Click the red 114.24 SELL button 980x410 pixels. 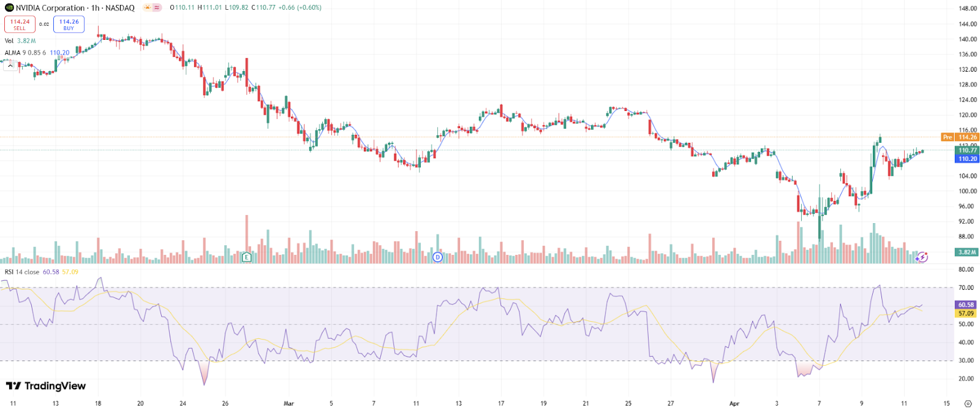(20, 25)
